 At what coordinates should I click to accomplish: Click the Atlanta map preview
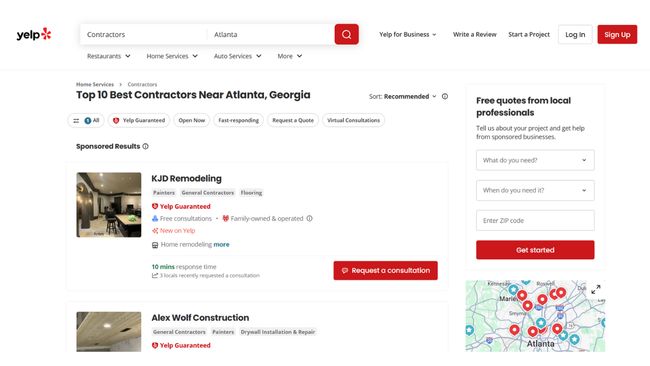pos(535,316)
